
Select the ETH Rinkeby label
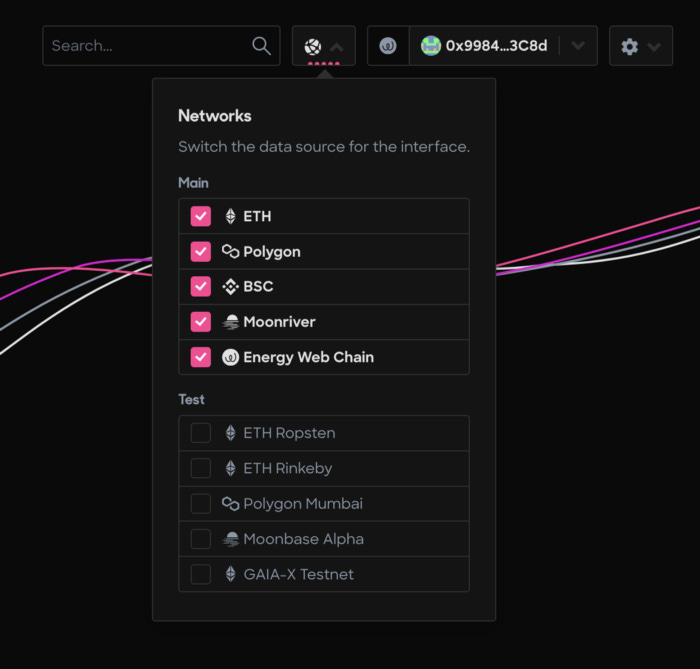288,469
